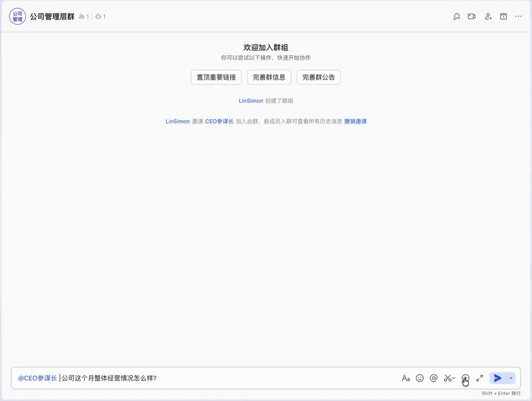Viewport: 532px width, 401px height.
Task: Click the 撤销邀请 link
Action: click(355, 121)
